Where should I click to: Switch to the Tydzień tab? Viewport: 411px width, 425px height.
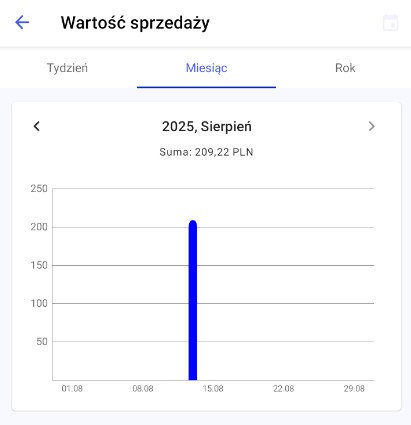[67, 68]
